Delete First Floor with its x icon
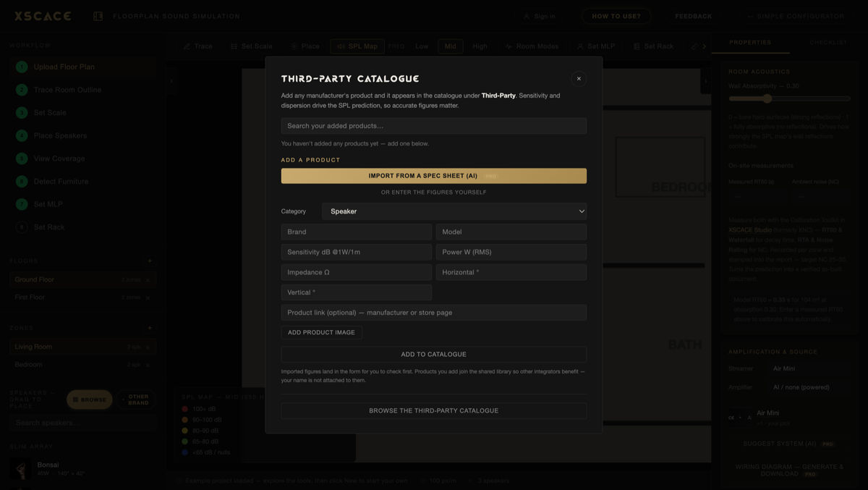The height and width of the screenshot is (490, 868). coord(148,297)
